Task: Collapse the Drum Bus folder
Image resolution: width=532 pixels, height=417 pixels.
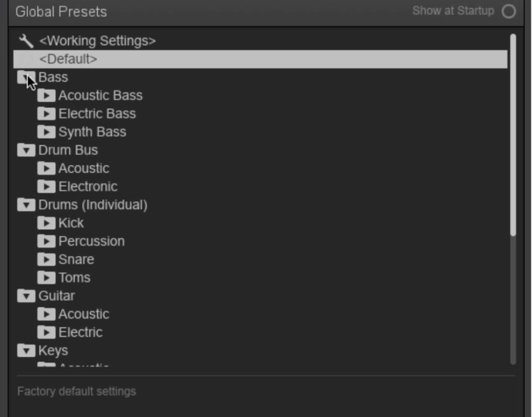Action: [26, 150]
